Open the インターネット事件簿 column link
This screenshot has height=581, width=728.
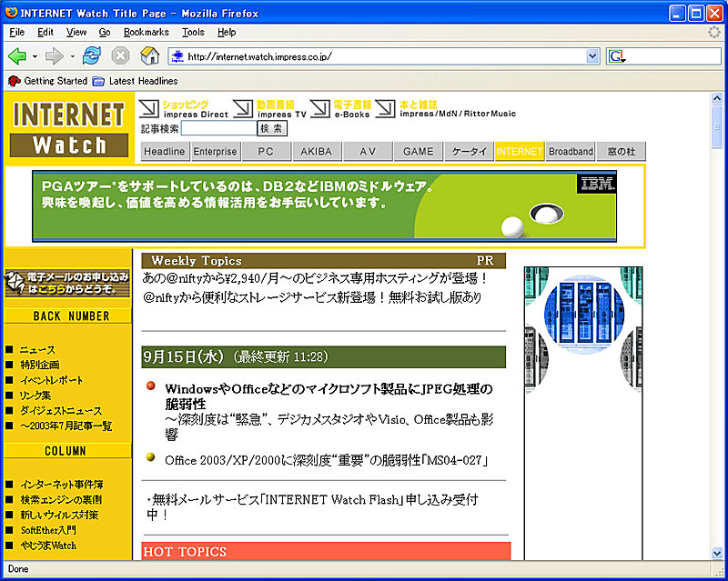pyautogui.click(x=62, y=485)
